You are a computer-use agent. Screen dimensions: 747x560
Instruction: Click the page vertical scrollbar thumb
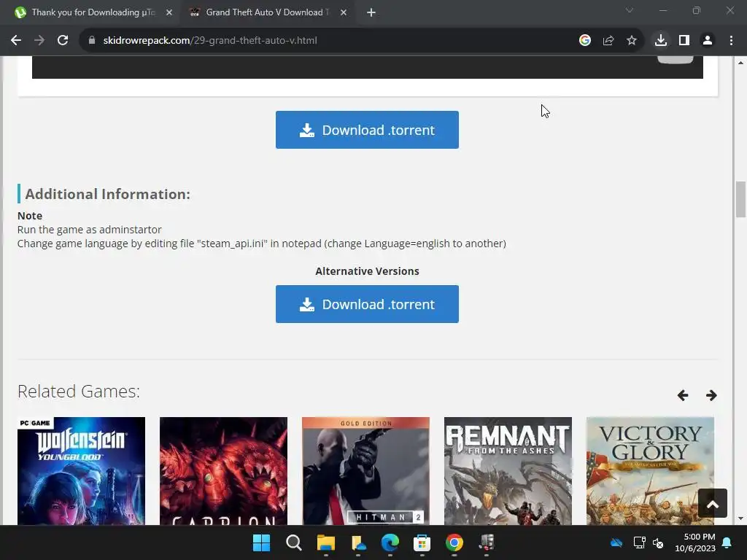(740, 199)
